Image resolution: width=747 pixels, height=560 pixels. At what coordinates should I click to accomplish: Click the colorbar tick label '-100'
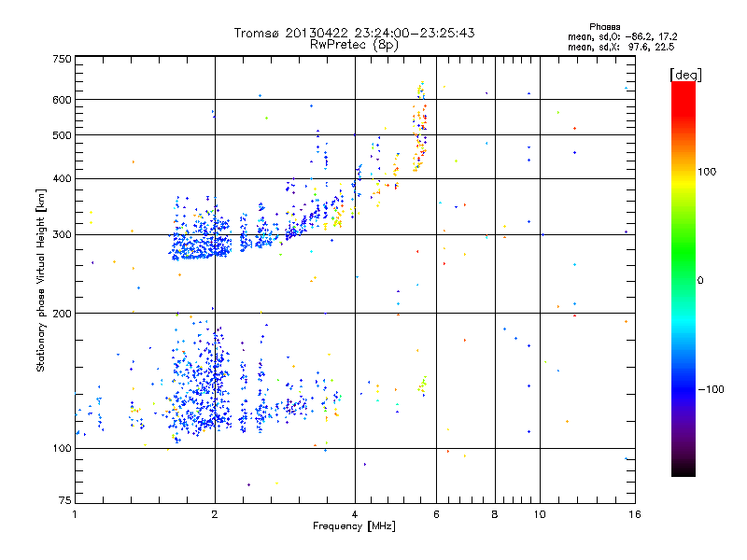pyautogui.click(x=711, y=389)
